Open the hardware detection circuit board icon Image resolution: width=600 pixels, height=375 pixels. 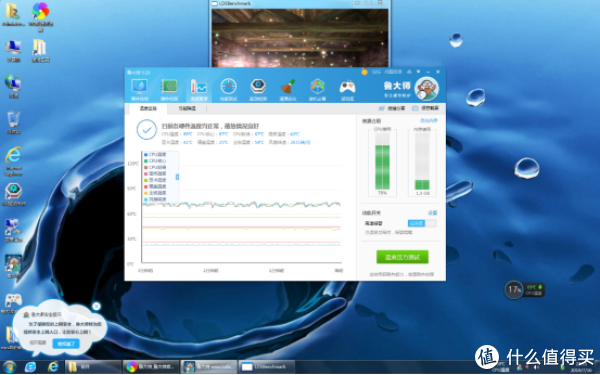tap(169, 90)
